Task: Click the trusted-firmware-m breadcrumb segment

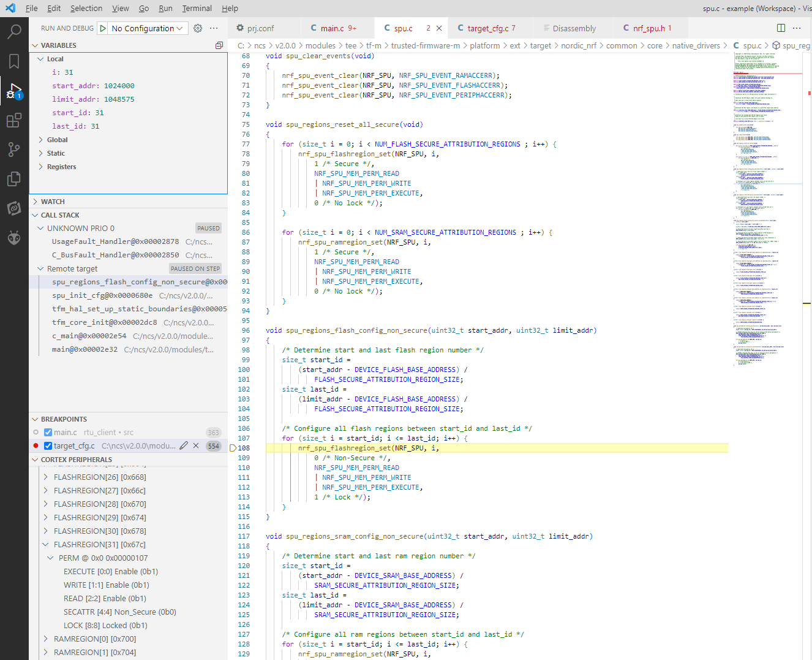Action: 426,45
